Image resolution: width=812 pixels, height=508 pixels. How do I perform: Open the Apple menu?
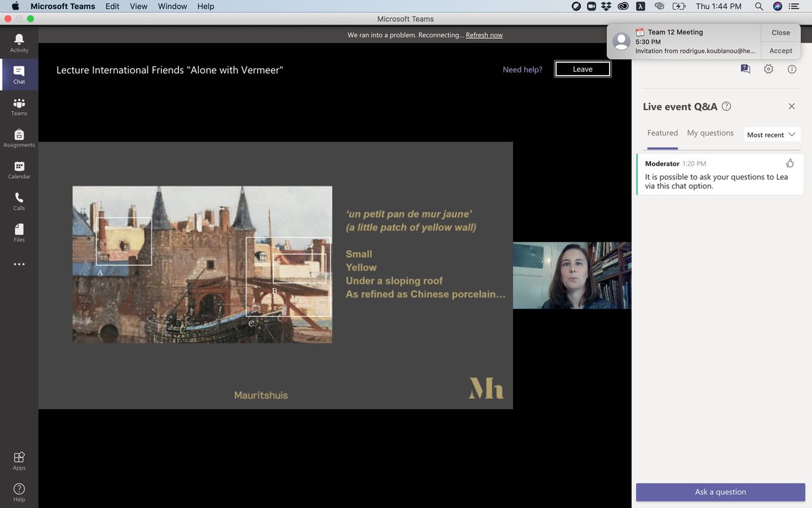[x=15, y=6]
